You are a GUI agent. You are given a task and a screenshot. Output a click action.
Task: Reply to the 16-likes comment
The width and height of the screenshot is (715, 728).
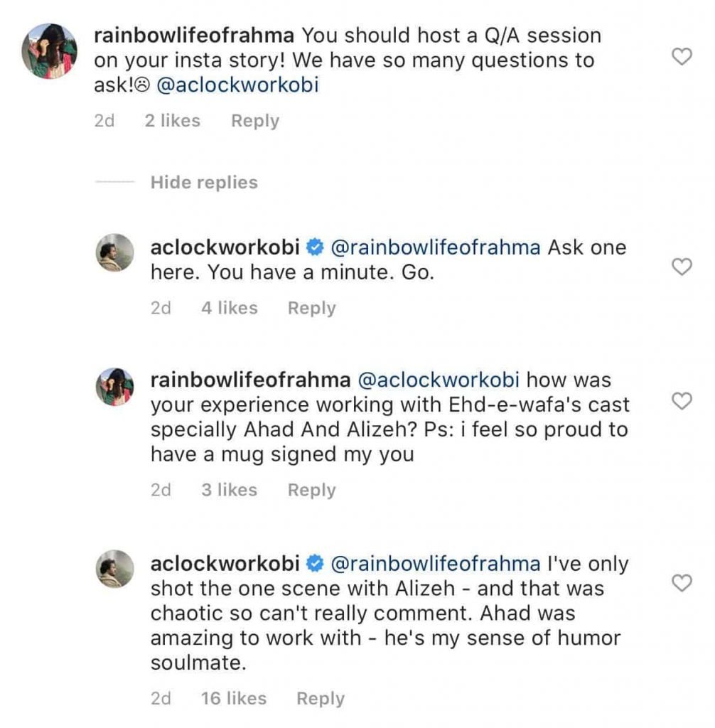(x=321, y=699)
